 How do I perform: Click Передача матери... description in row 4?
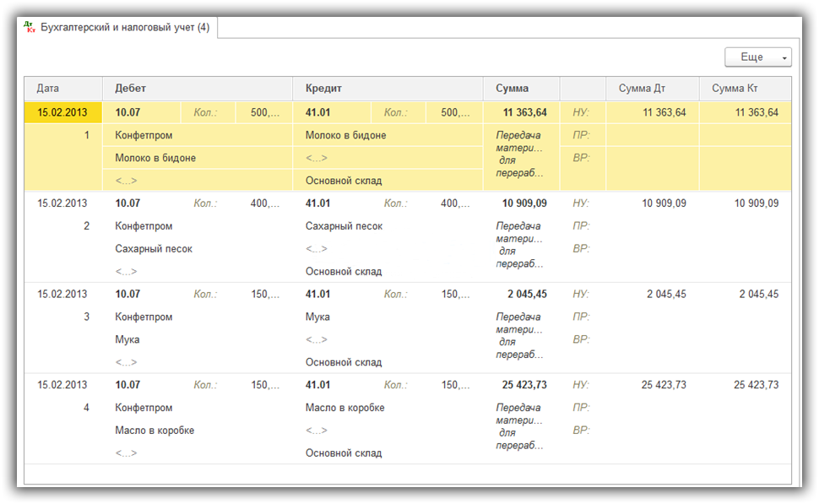(x=519, y=426)
